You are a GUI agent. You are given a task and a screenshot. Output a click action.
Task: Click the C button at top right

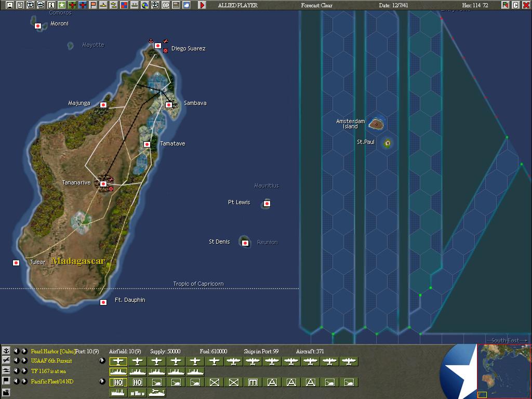click(x=516, y=5)
